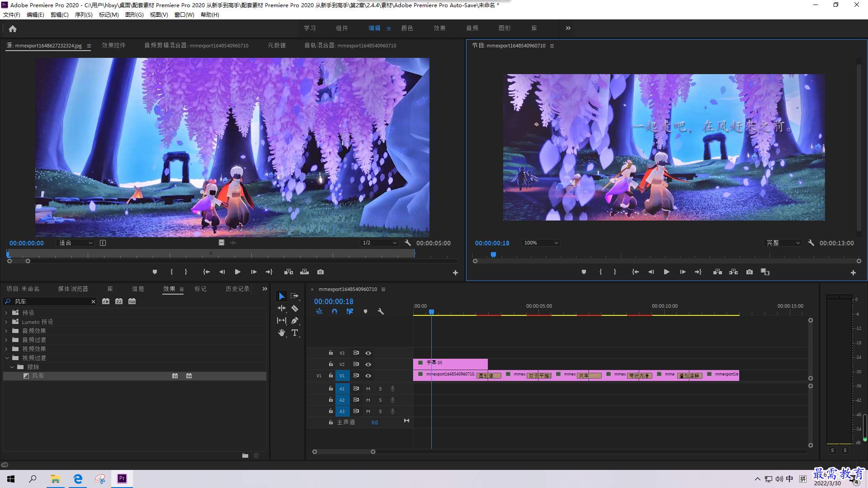Click the Home icon
868x488 pixels.
(13, 28)
